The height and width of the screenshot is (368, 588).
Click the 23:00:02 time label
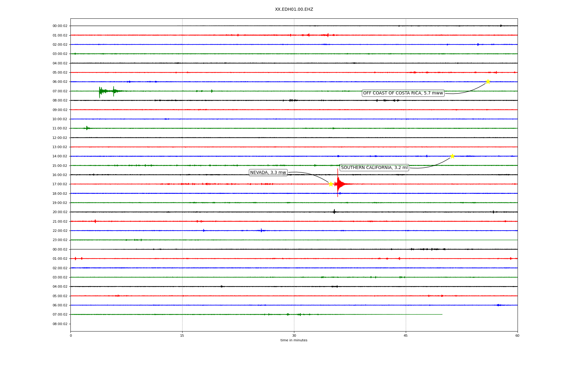[x=60, y=240]
